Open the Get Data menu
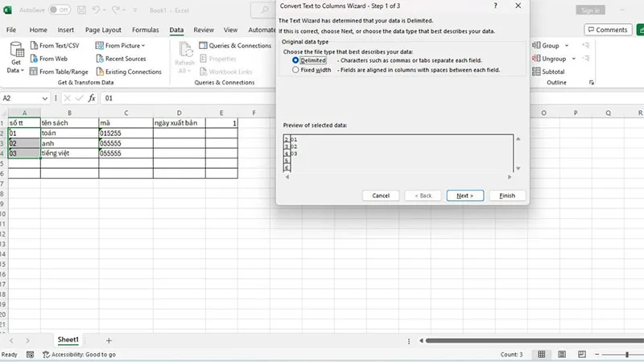644x362 pixels. (x=16, y=57)
